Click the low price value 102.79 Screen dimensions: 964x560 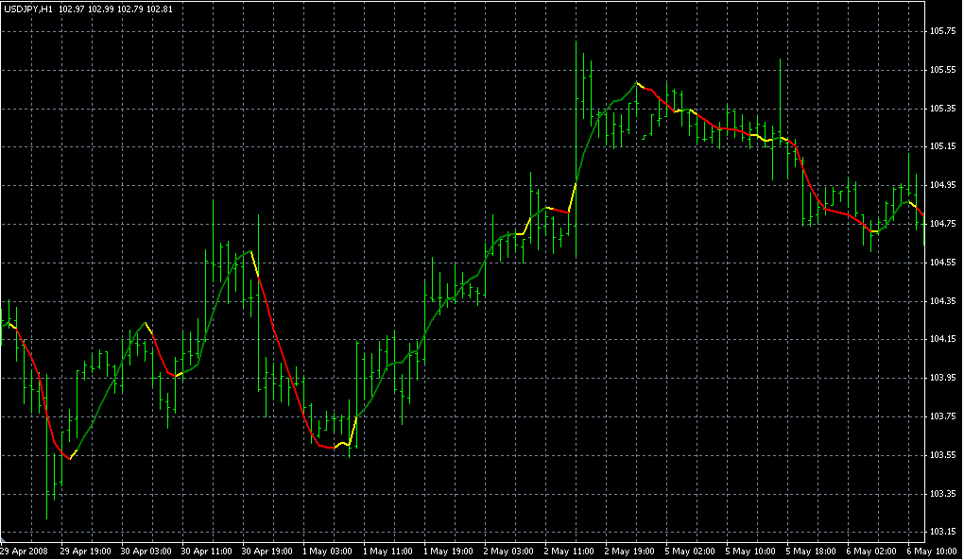[x=131, y=9]
